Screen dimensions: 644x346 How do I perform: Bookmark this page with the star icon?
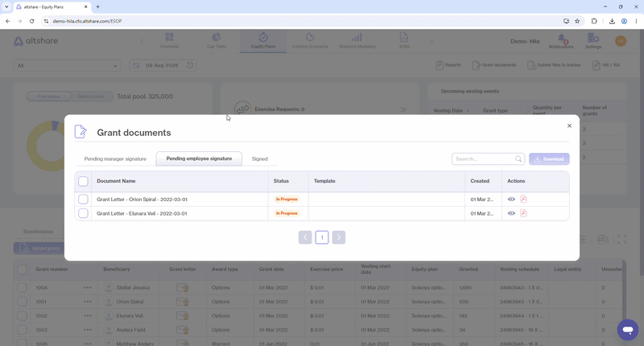coord(577,21)
